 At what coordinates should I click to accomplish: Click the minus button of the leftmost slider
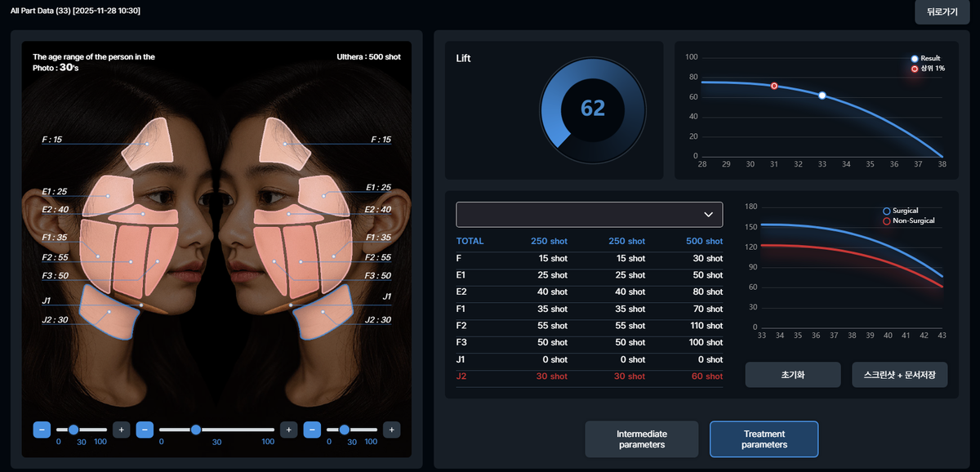[42, 430]
